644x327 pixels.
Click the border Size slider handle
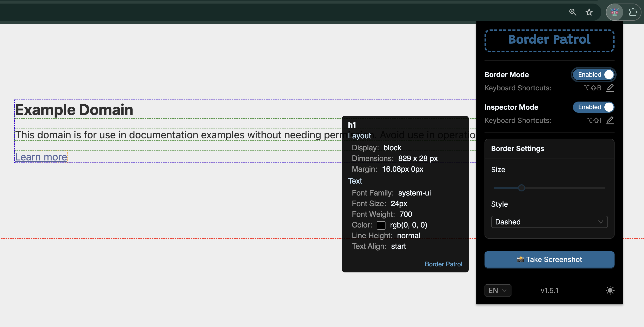(x=522, y=188)
